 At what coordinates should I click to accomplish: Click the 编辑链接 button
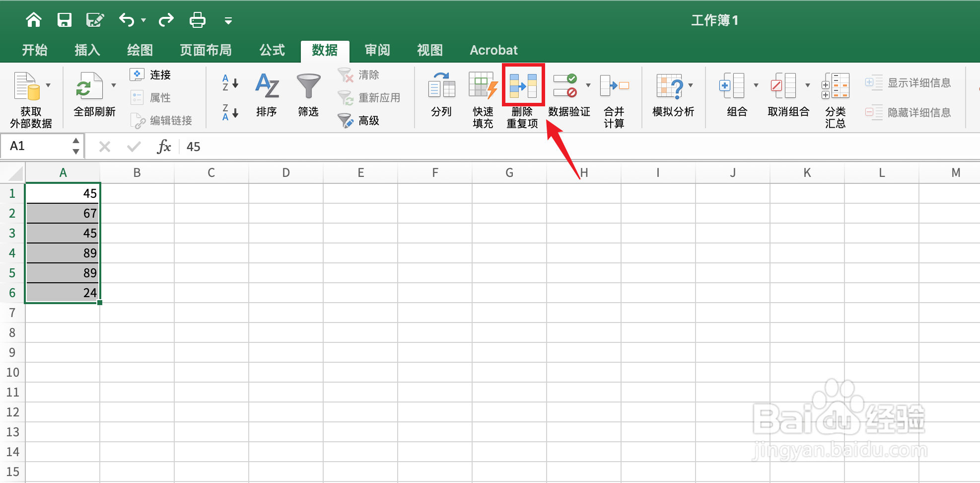(163, 120)
